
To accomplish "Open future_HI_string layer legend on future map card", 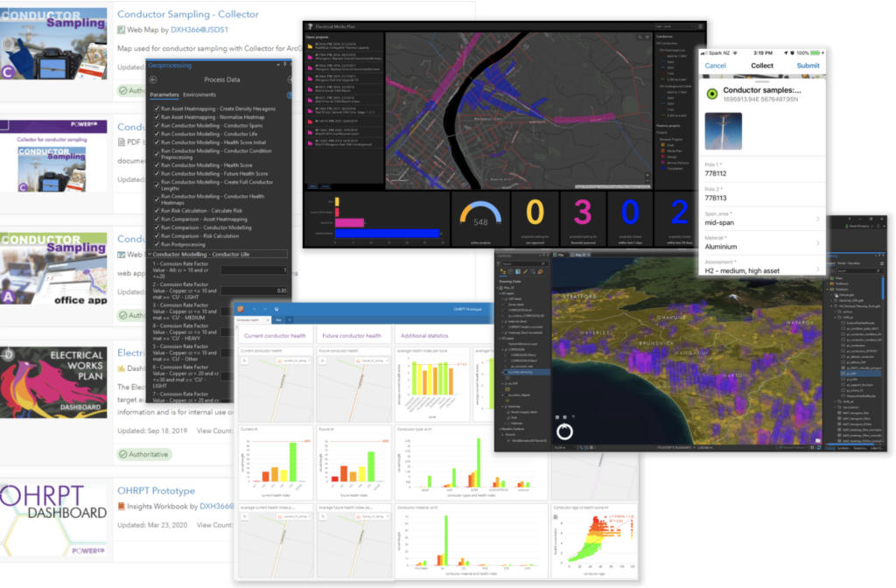I will coord(373,360).
